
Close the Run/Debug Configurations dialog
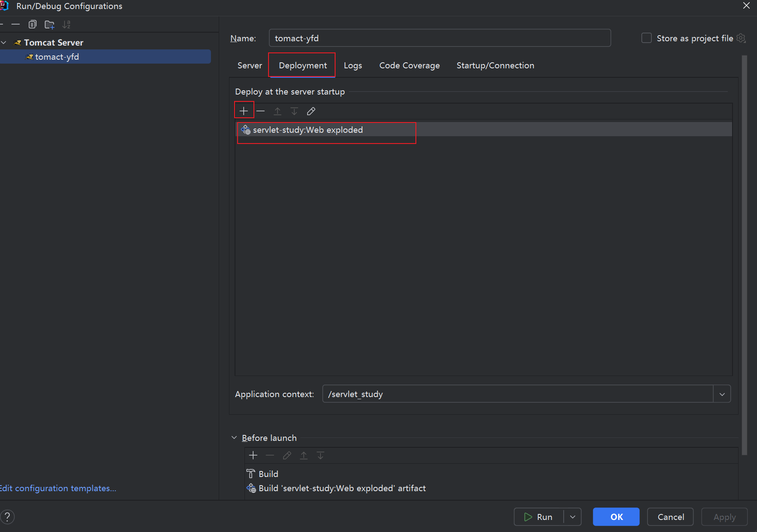(x=747, y=6)
